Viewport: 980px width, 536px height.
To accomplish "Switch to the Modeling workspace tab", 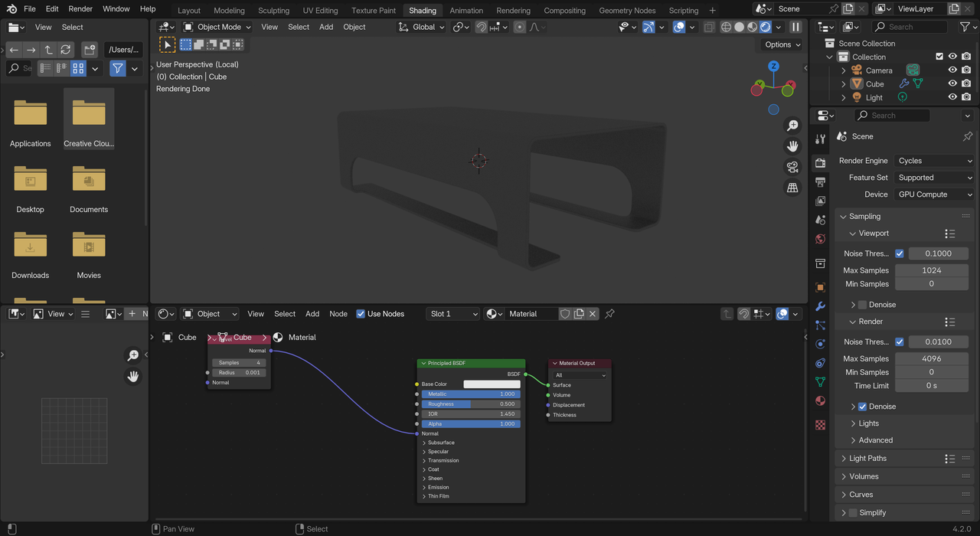I will pos(229,11).
